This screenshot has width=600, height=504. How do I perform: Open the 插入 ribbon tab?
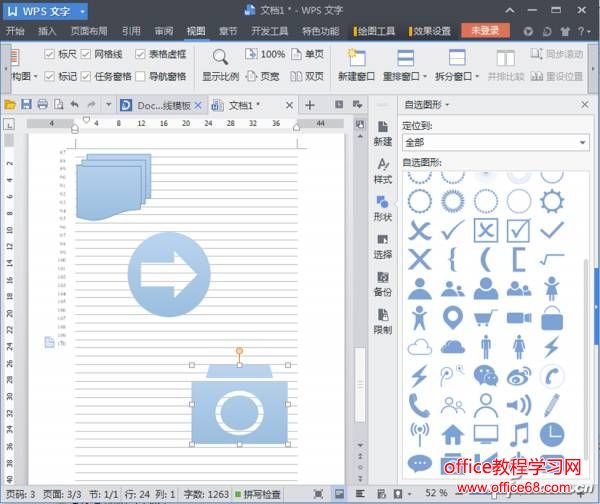[x=47, y=31]
